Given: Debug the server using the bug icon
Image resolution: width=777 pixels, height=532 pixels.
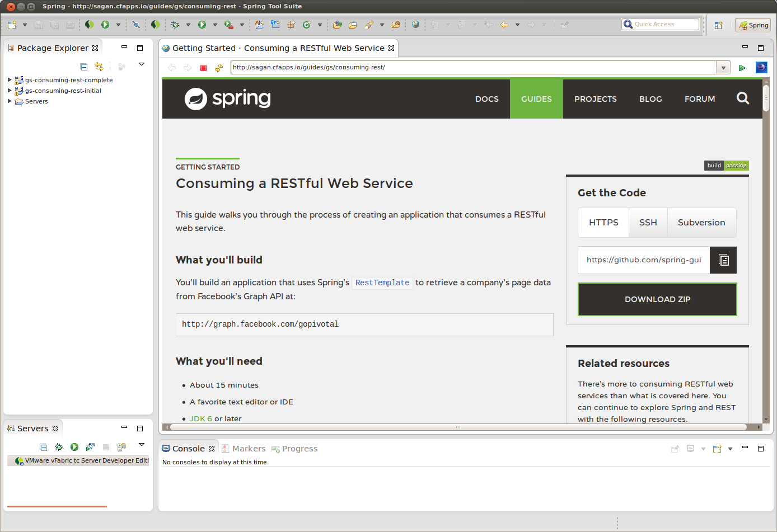Looking at the screenshot, I should [59, 447].
